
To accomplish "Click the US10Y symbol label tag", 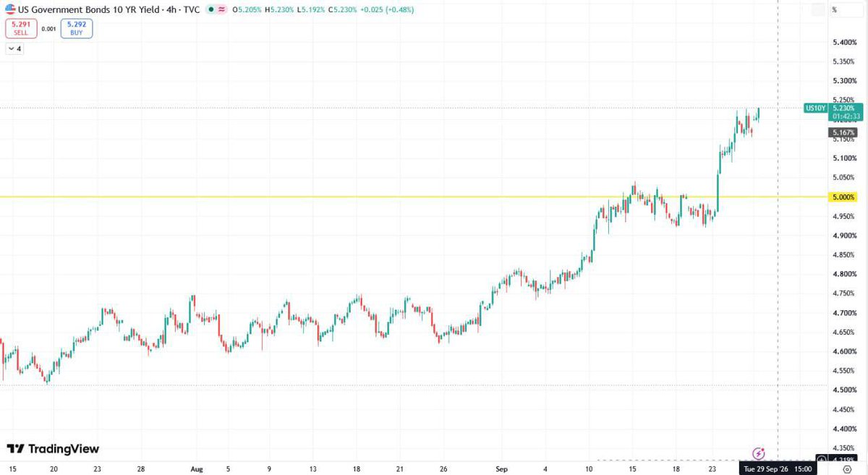I will [x=815, y=108].
